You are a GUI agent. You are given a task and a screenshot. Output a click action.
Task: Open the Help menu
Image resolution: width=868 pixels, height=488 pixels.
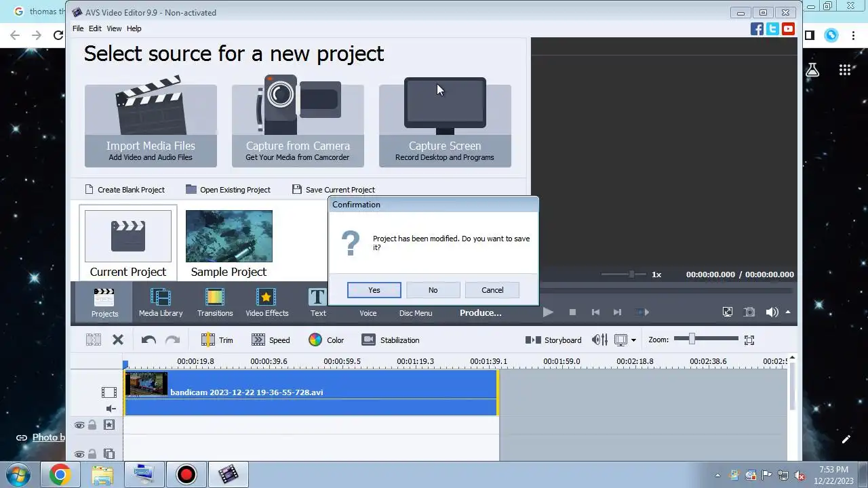[134, 28]
